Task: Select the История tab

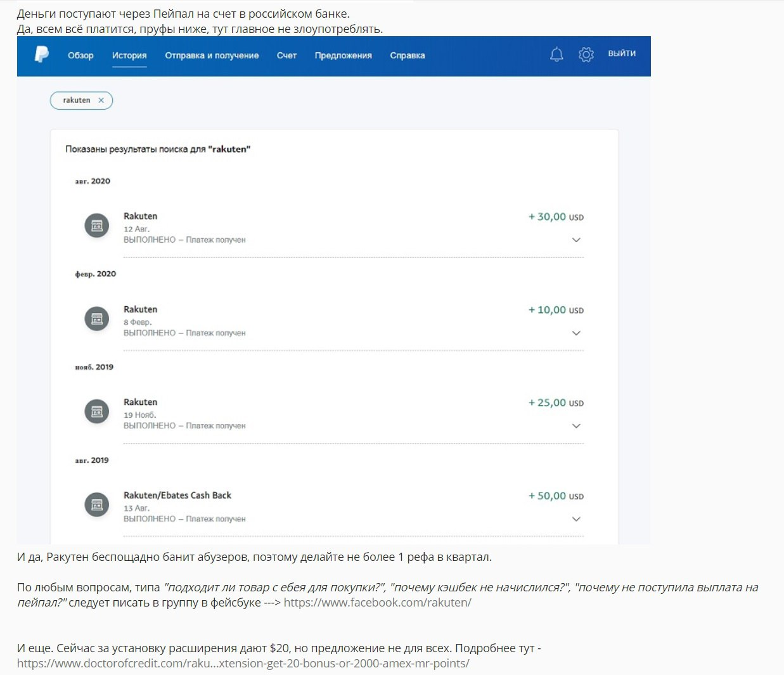Action: (x=129, y=55)
